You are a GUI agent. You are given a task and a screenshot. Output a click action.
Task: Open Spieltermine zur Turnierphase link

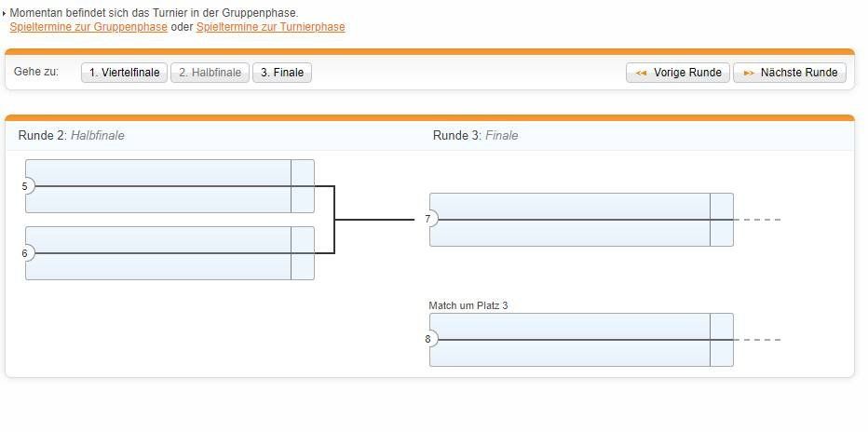tap(270, 27)
